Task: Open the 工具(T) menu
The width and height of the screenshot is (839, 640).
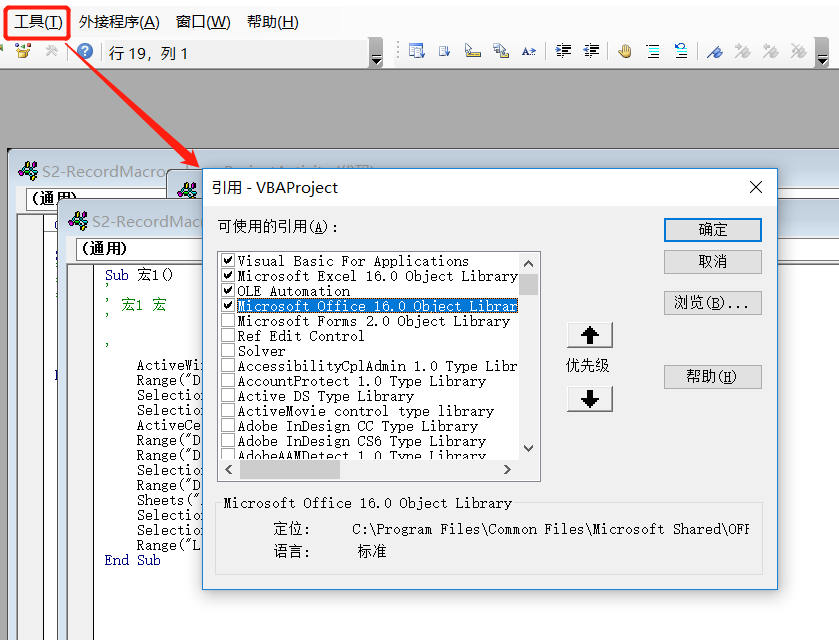Action: (38, 22)
